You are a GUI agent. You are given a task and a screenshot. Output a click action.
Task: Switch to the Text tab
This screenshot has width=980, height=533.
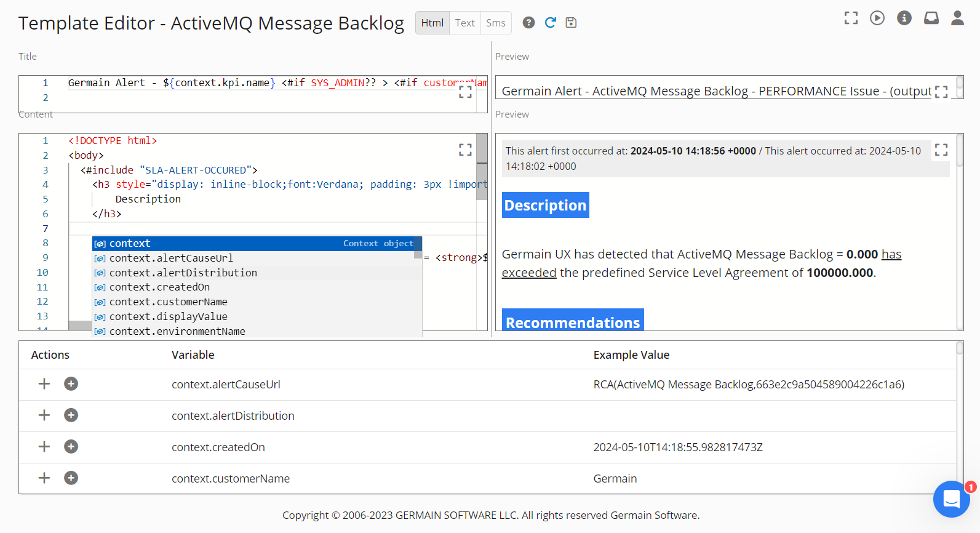tap(464, 23)
